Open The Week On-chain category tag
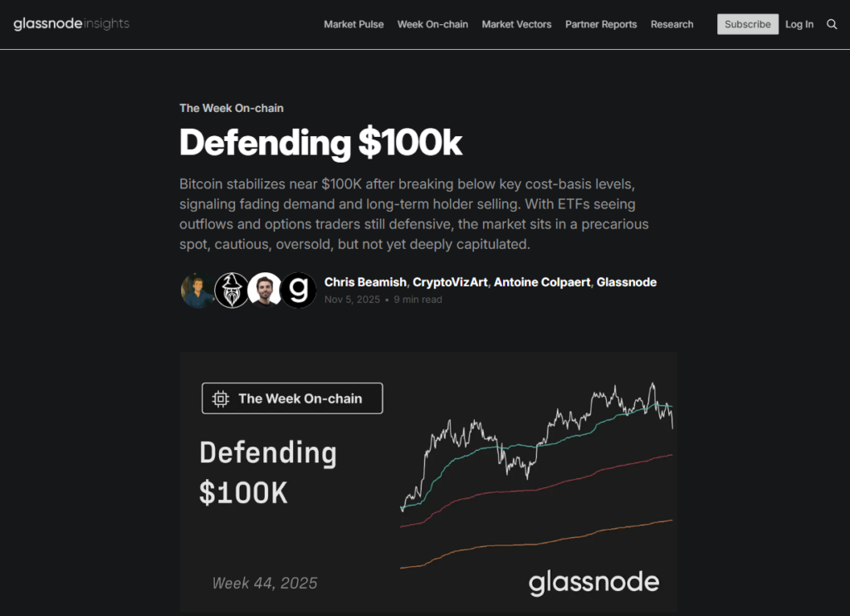Viewport: 850px width, 616px height. pos(232,108)
